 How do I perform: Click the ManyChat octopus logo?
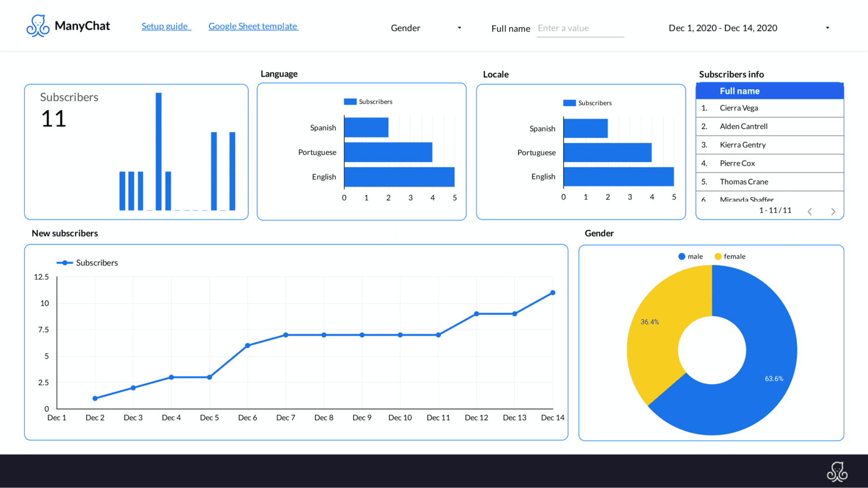click(37, 25)
